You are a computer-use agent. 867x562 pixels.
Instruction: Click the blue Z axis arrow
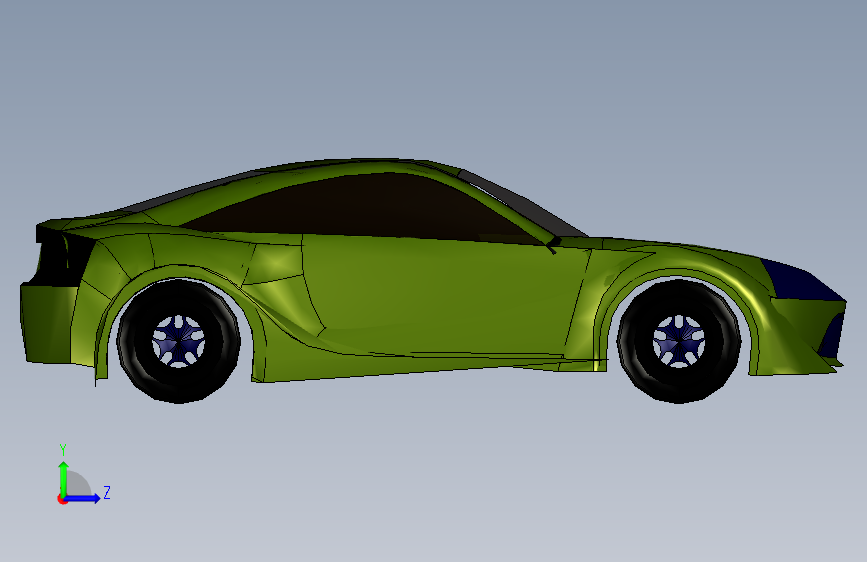[x=83, y=498]
